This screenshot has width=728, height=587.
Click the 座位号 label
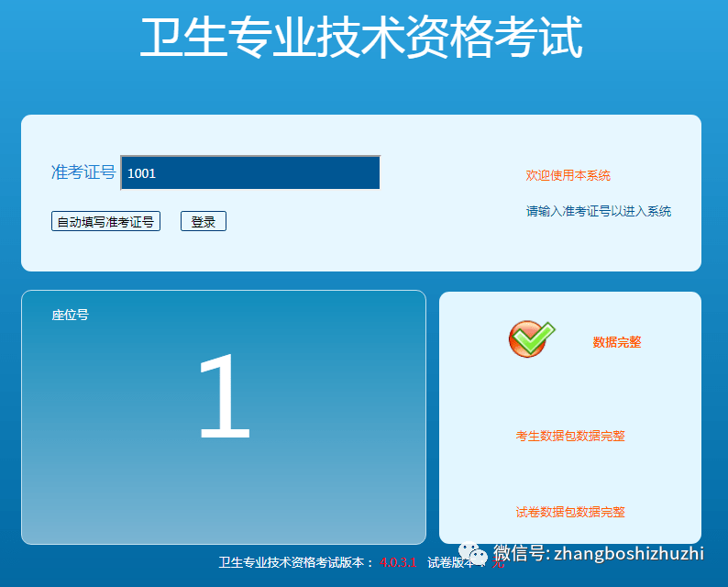tap(70, 315)
